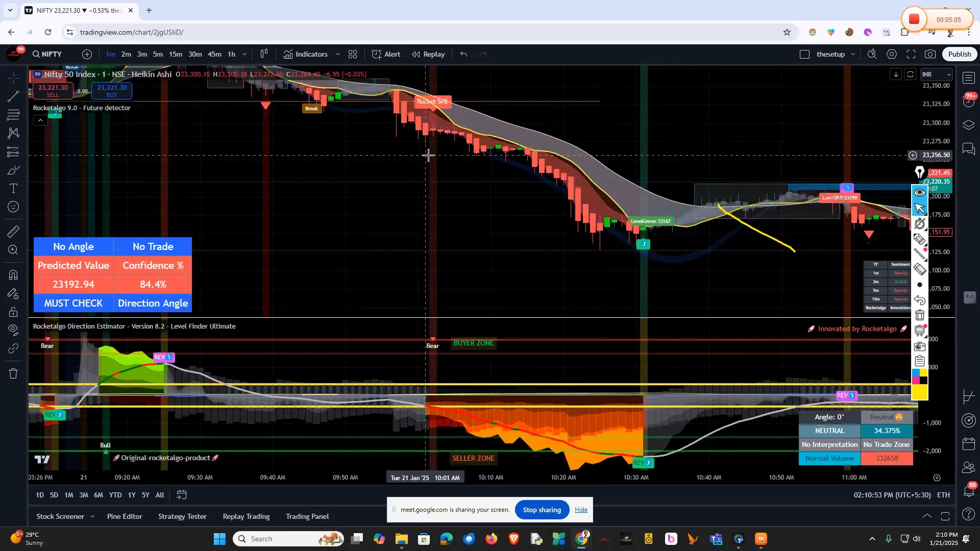Click the zoom in magnifier tool
The height and width of the screenshot is (551, 980).
point(14,250)
